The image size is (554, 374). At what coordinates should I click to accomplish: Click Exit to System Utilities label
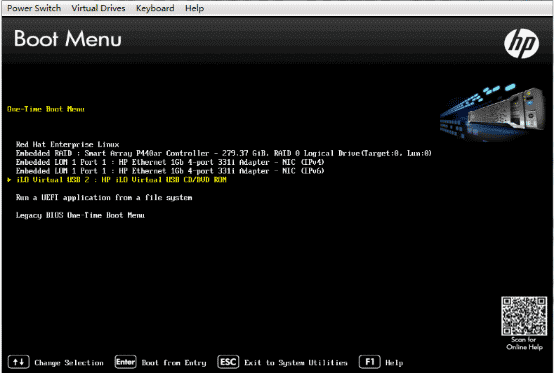(296, 363)
